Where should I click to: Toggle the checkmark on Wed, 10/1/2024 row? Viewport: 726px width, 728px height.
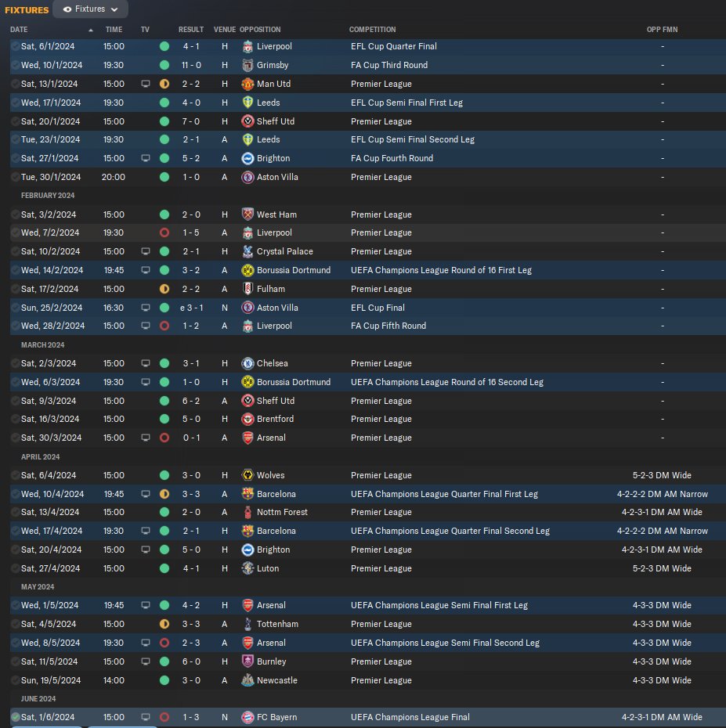pos(16,66)
